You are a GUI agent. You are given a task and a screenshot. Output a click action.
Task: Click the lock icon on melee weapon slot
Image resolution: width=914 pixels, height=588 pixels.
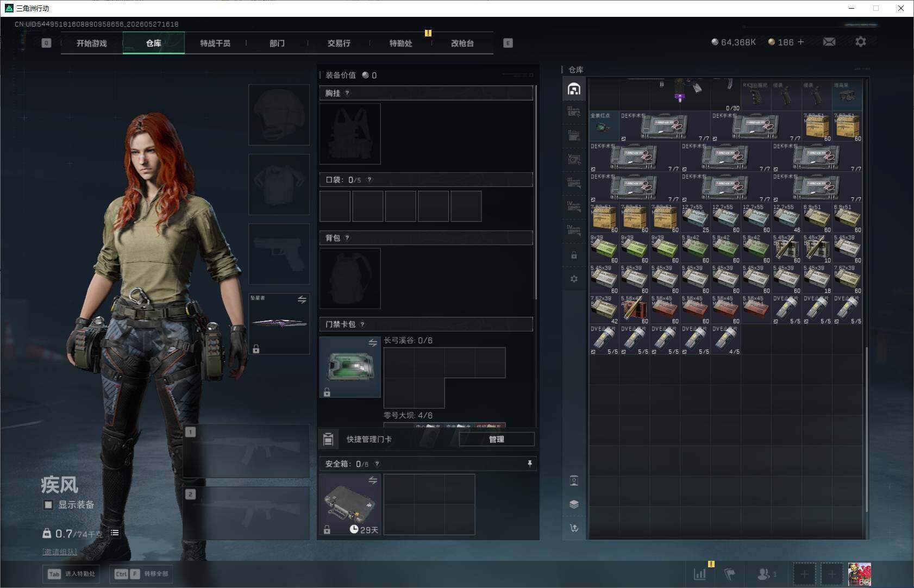click(x=256, y=349)
